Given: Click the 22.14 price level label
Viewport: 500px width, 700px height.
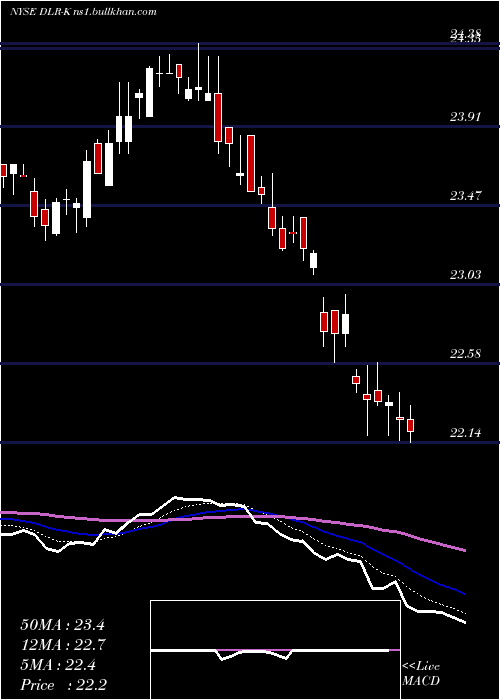Looking at the screenshot, I should point(465,432).
